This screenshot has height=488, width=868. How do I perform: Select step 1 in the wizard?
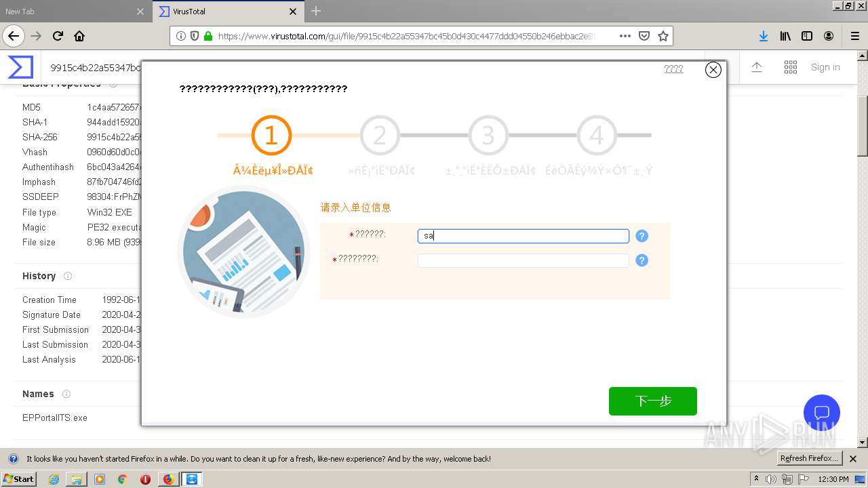271,136
